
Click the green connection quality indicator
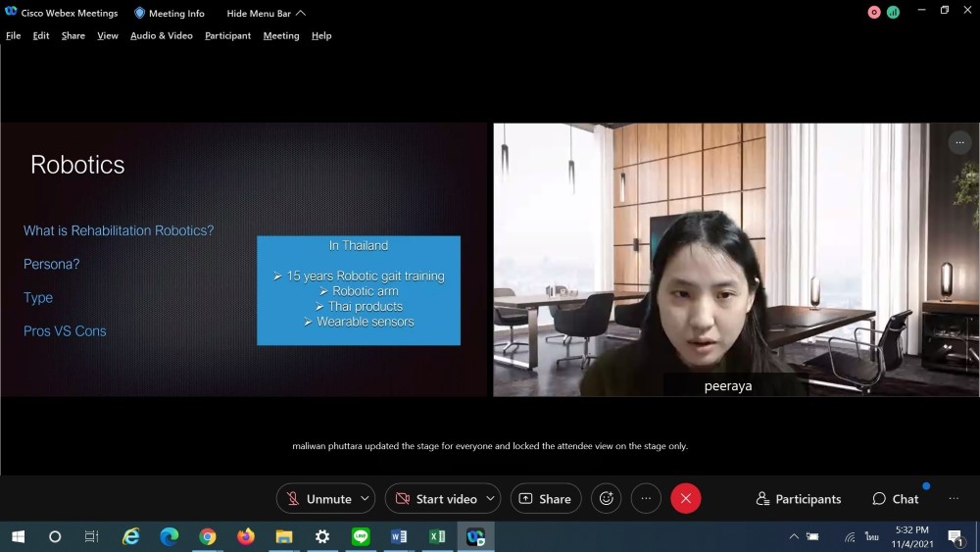893,13
